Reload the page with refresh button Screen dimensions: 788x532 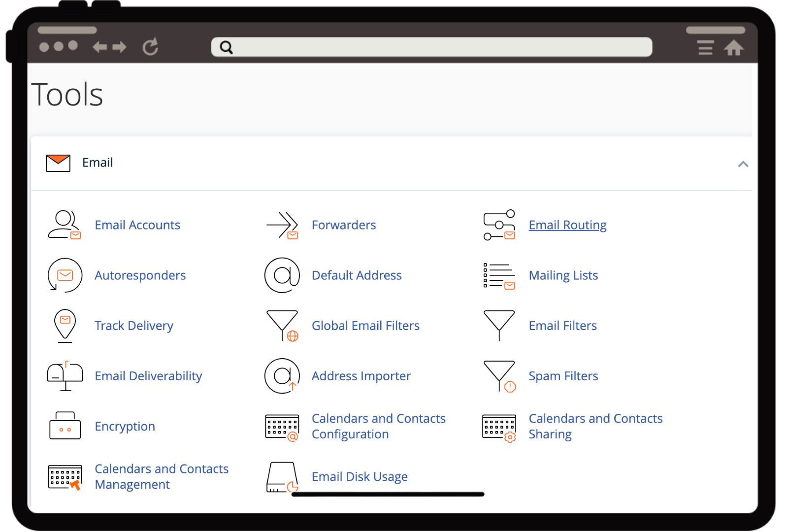point(150,47)
